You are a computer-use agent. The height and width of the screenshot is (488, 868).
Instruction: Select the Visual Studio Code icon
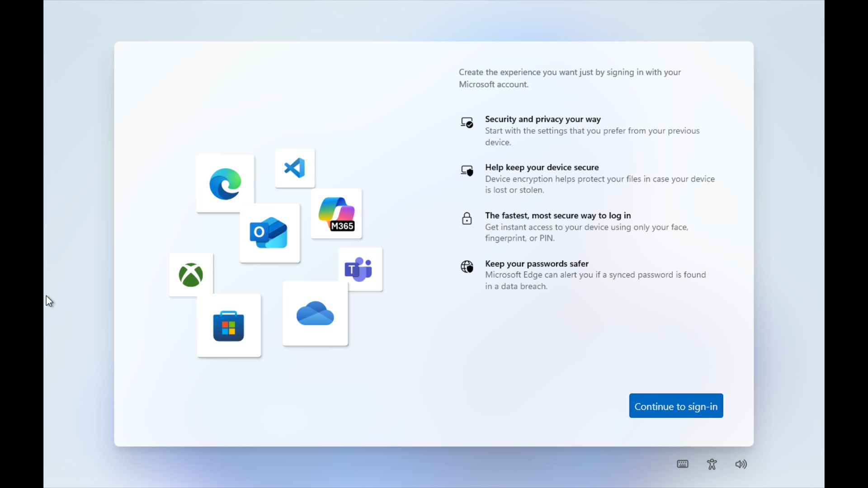tap(294, 168)
